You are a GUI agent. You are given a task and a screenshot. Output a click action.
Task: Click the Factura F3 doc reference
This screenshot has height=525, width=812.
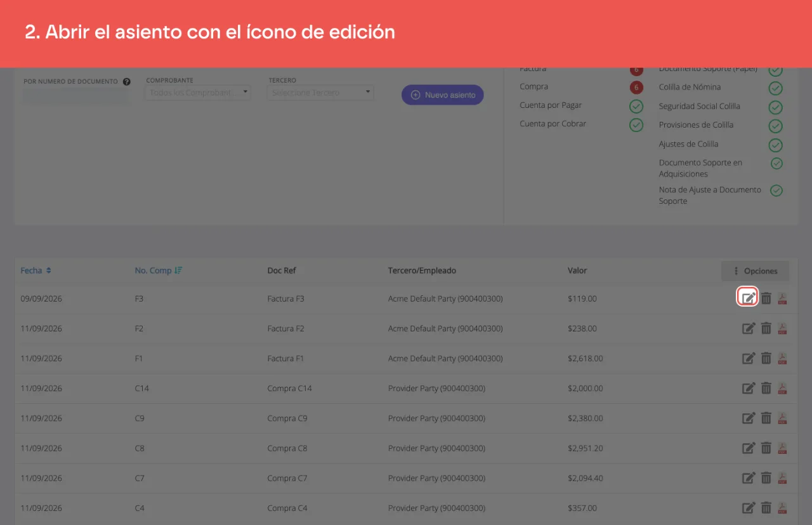click(285, 298)
